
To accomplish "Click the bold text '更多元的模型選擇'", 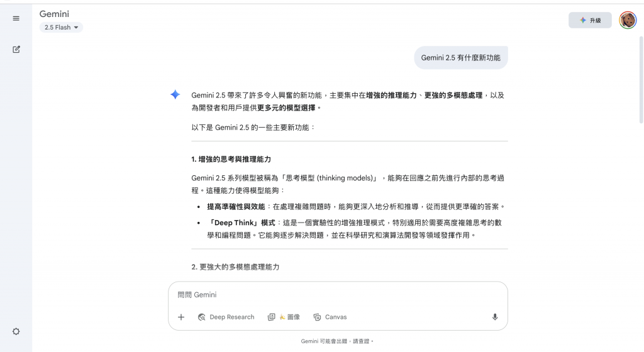I will coord(286,108).
